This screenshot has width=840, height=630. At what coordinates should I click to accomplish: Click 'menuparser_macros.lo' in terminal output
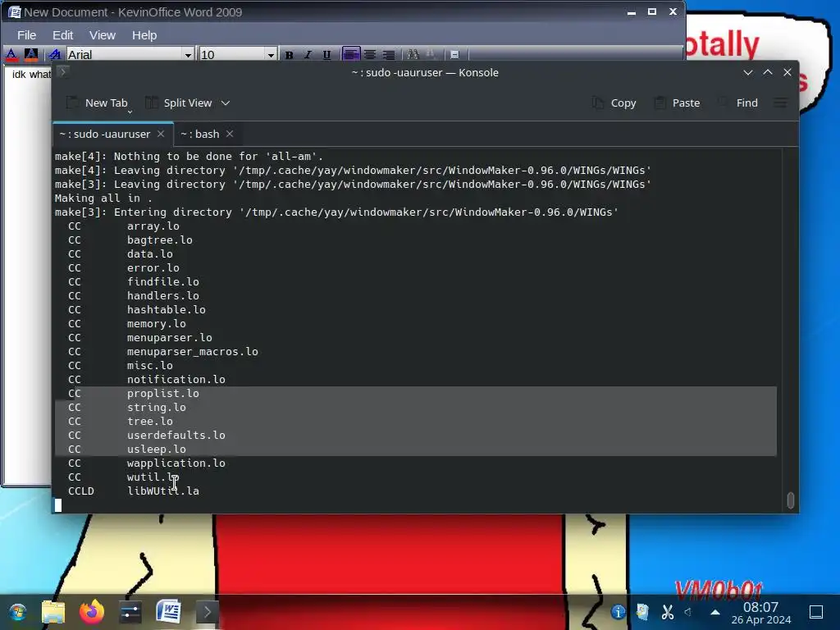(x=192, y=351)
